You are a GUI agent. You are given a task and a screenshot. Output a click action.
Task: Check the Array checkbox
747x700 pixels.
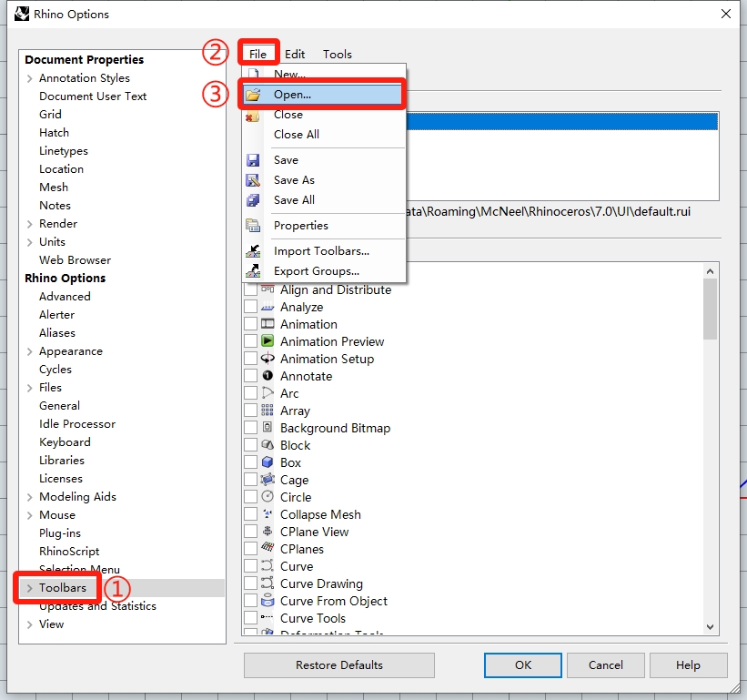click(250, 411)
